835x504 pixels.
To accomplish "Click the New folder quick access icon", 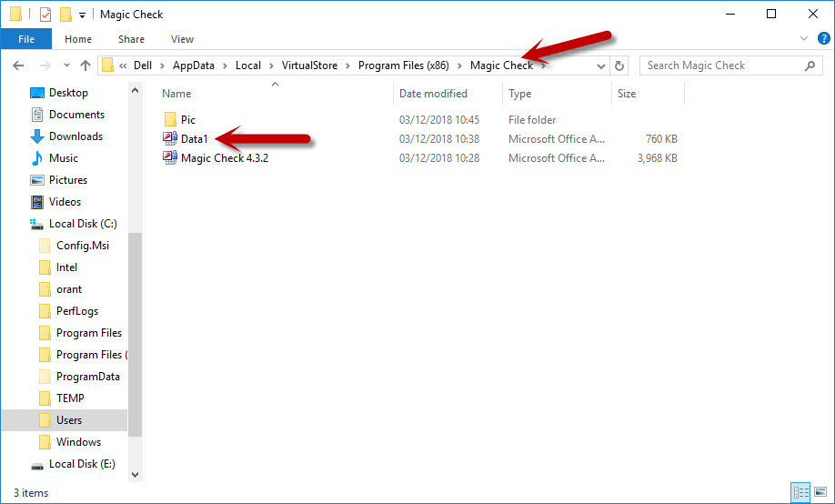I will [x=65, y=15].
